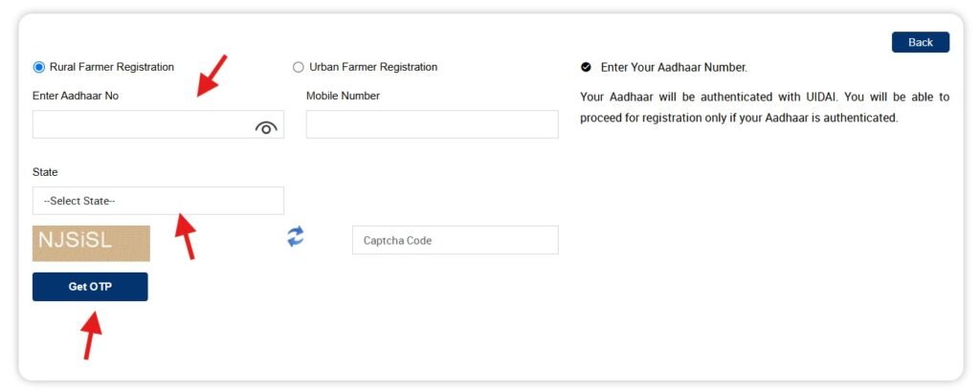Select Urban Farmer Registration radio button
The height and width of the screenshot is (392, 980).
[299, 67]
